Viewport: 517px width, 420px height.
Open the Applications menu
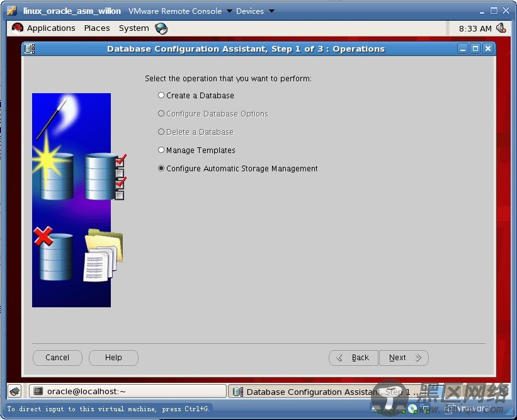(x=51, y=28)
